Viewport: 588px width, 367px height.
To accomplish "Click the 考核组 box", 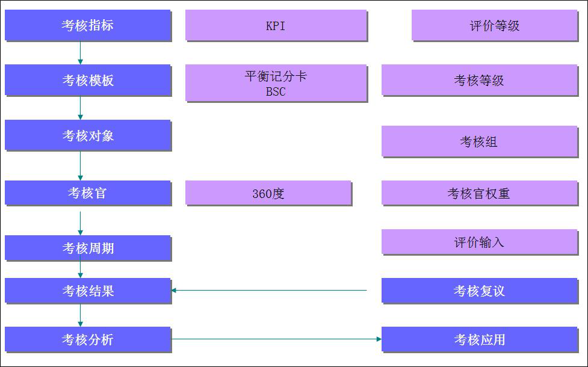I will click(x=479, y=141).
